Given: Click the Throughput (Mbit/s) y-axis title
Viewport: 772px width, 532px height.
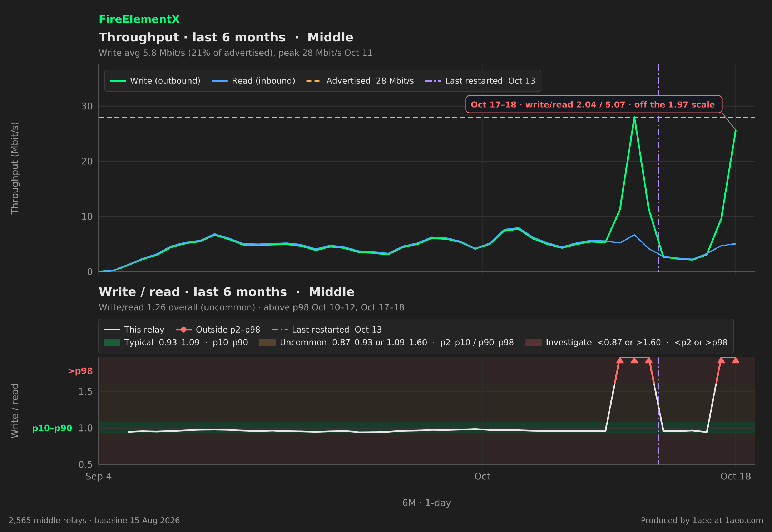Looking at the screenshot, I should click(x=15, y=168).
